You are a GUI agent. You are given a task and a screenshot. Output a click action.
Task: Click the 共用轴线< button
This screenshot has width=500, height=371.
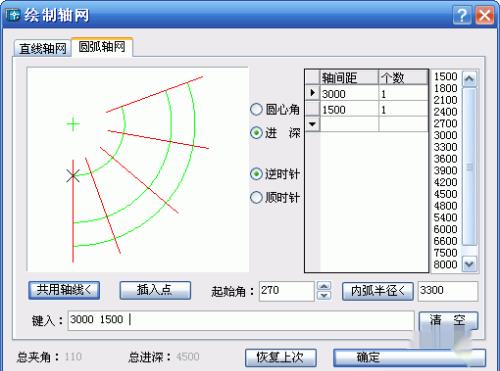[64, 290]
